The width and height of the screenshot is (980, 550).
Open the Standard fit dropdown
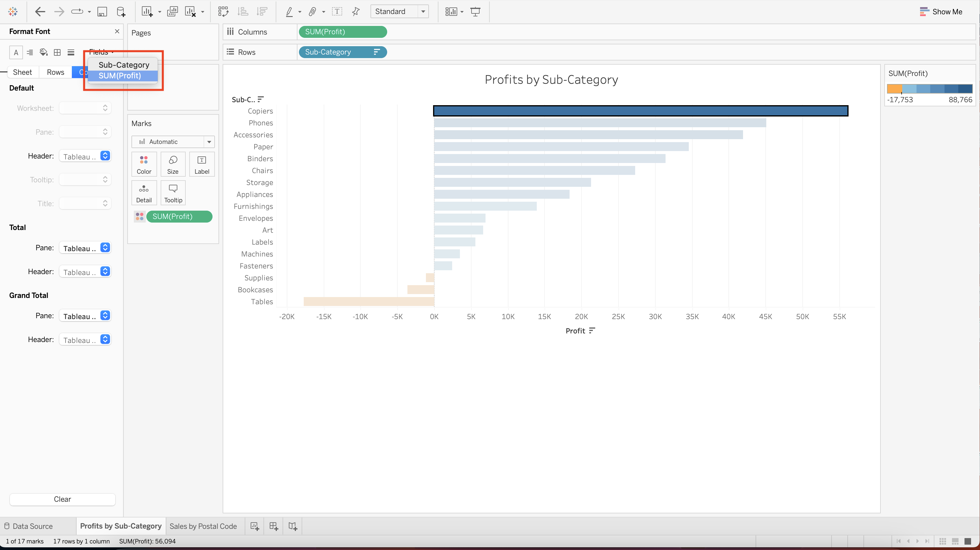pyautogui.click(x=399, y=11)
